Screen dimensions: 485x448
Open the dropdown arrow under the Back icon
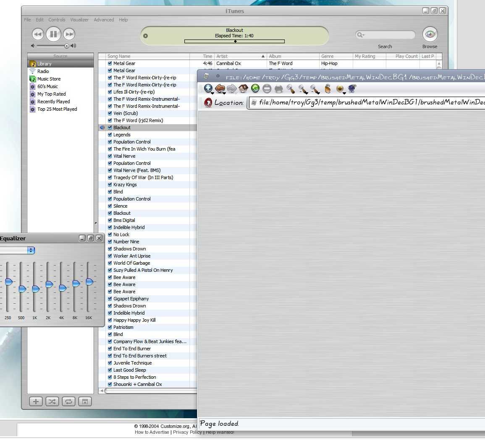coord(224,93)
